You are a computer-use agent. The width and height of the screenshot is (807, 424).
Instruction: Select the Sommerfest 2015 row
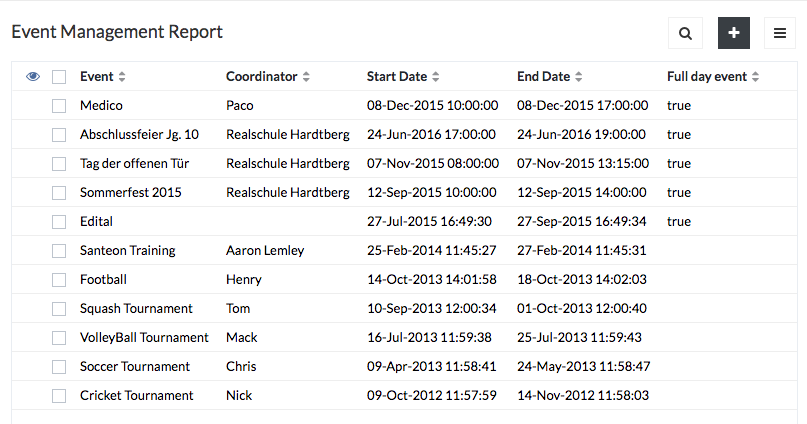click(x=405, y=192)
